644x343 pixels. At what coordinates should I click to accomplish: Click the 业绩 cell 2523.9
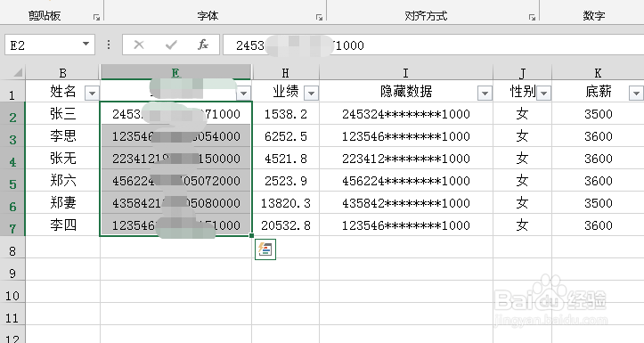pyautogui.click(x=285, y=180)
